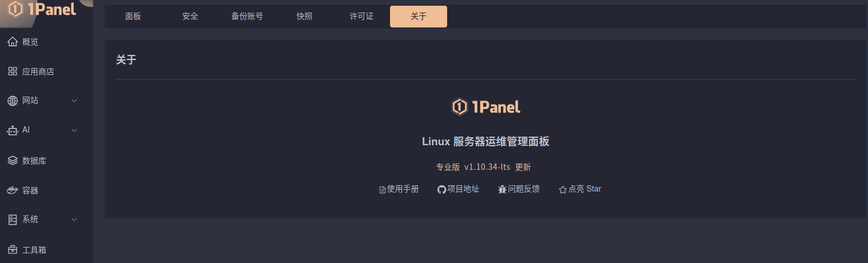The width and height of the screenshot is (868, 263).
Task: Go to the 许可证 tab
Action: click(x=361, y=17)
